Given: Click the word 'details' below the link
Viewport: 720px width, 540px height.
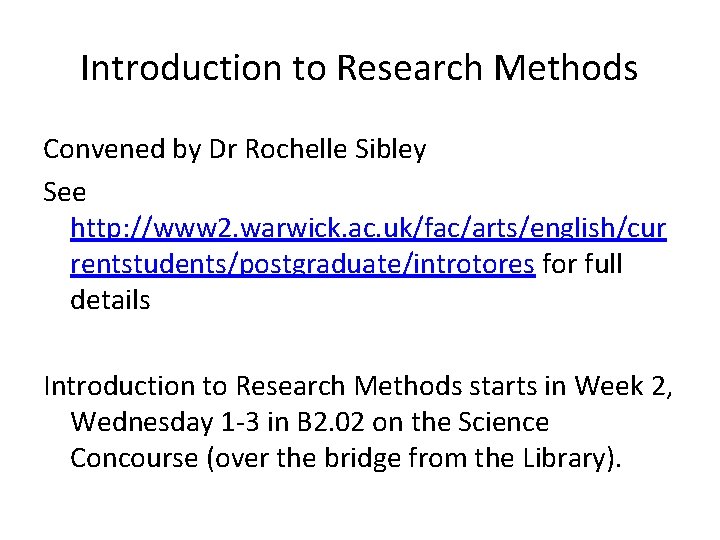Looking at the screenshot, I should coord(110,300).
